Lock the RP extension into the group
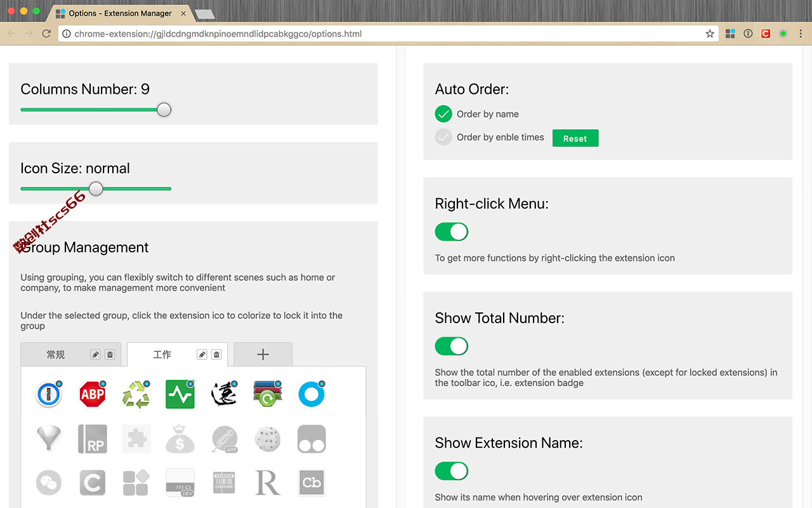Viewport: 812px width, 508px height. tap(93, 439)
